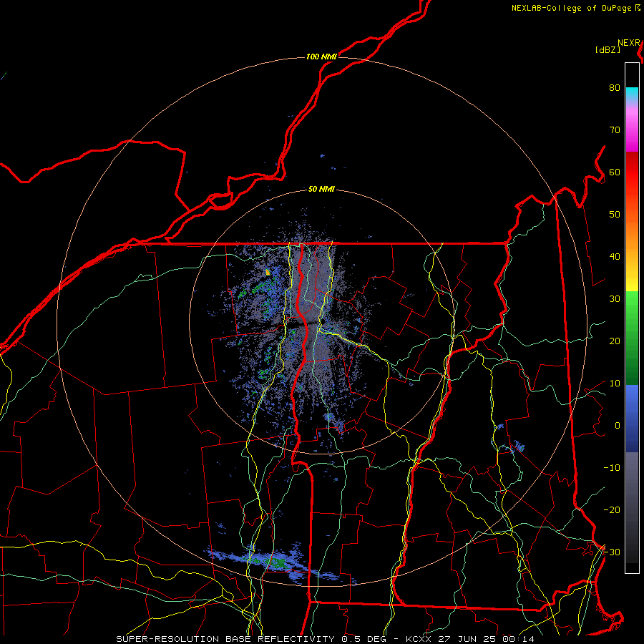Pick the blue band on color bar

pos(632,419)
